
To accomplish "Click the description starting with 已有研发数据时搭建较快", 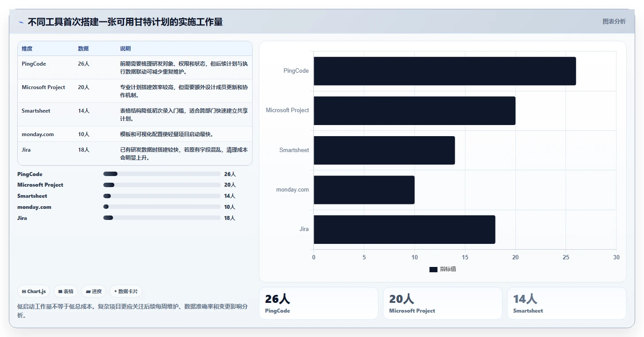I will coord(184,154).
